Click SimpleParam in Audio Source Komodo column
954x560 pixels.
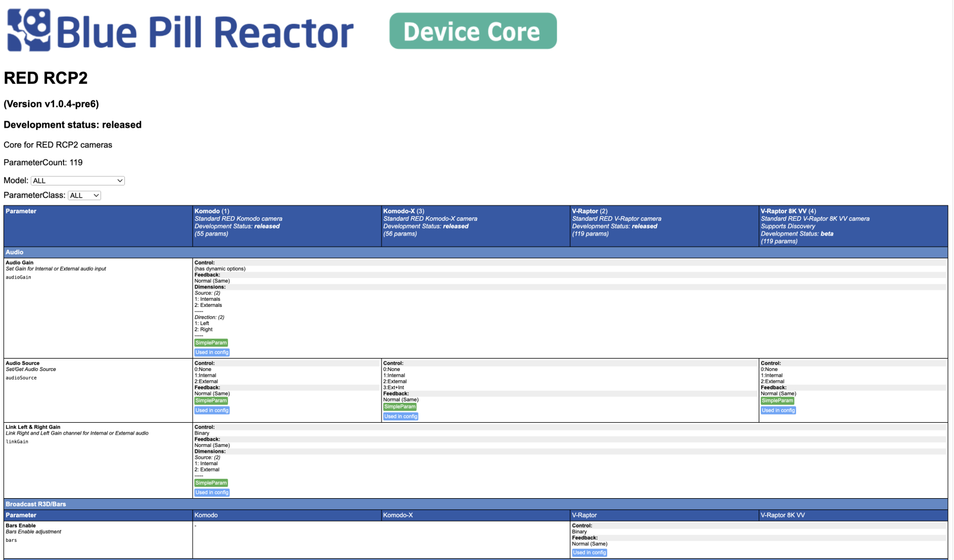[211, 401]
